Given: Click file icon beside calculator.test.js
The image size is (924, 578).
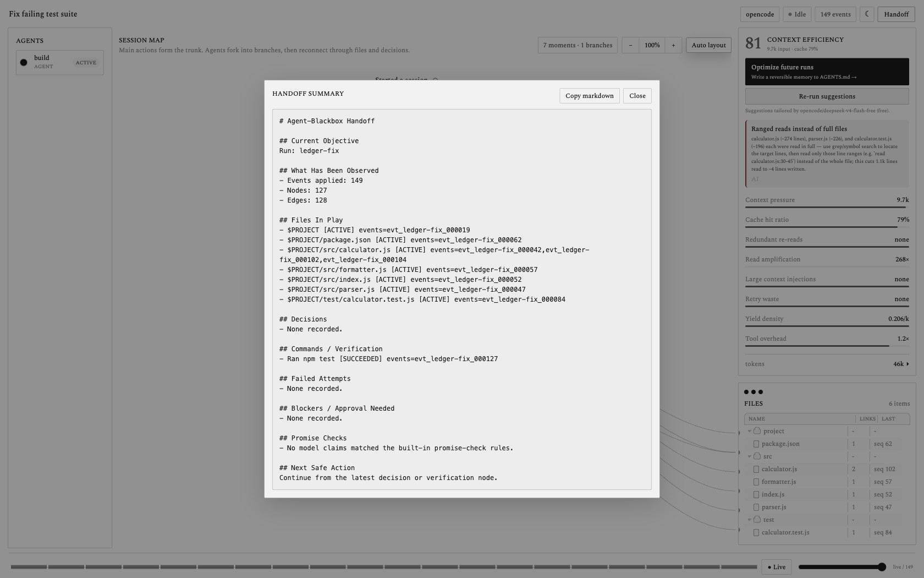Looking at the screenshot, I should coord(756,532).
